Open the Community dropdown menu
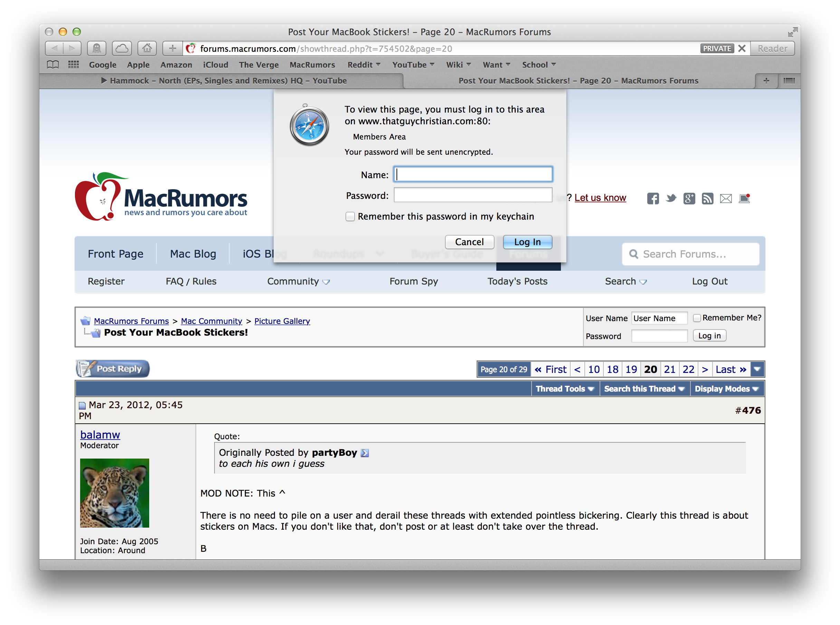The height and width of the screenshot is (625, 840). (298, 281)
